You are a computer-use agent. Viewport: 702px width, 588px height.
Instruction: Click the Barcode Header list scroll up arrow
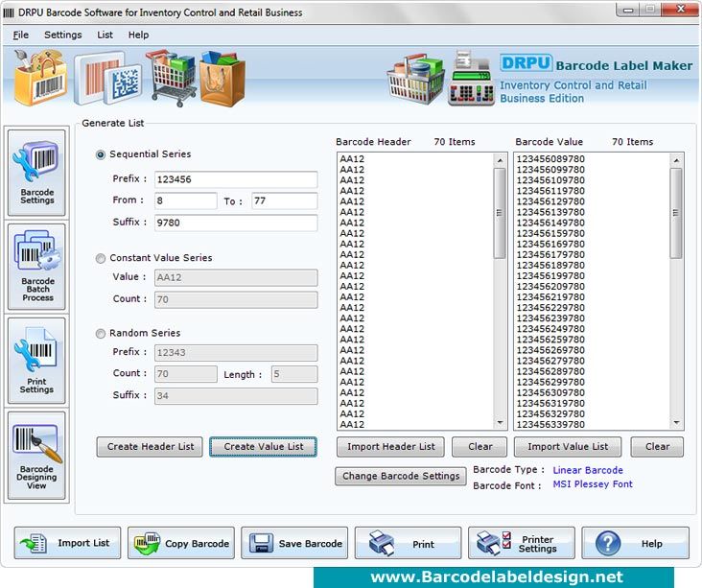click(x=500, y=160)
